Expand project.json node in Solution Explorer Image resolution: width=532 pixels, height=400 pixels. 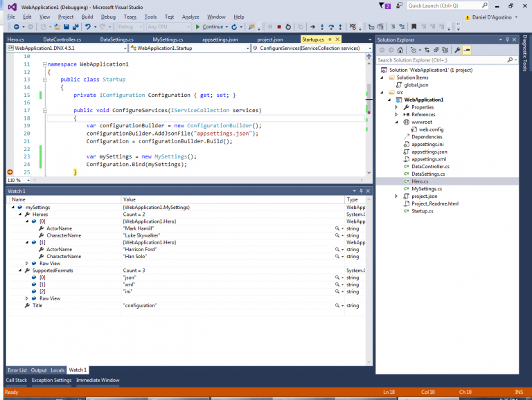click(396, 197)
